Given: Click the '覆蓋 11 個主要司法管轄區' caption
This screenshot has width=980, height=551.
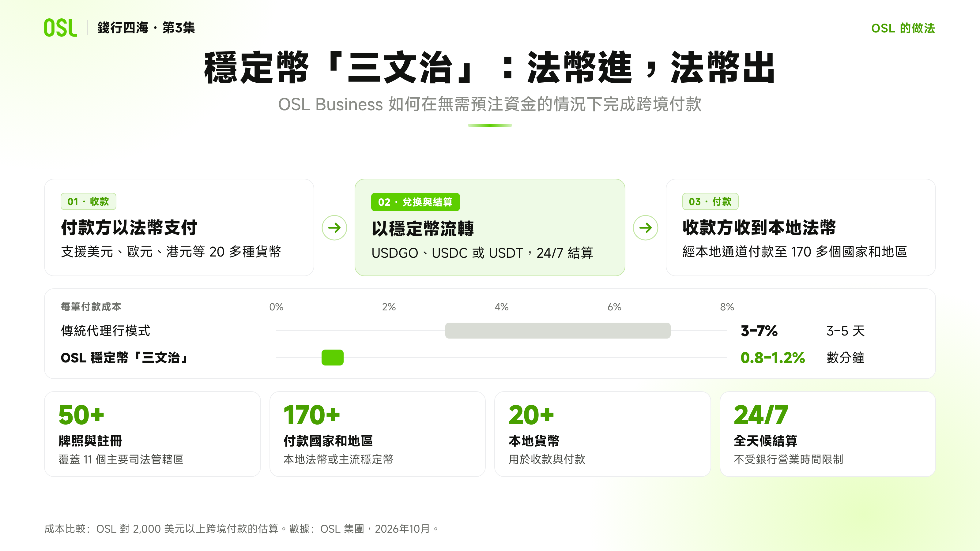Looking at the screenshot, I should tap(121, 459).
